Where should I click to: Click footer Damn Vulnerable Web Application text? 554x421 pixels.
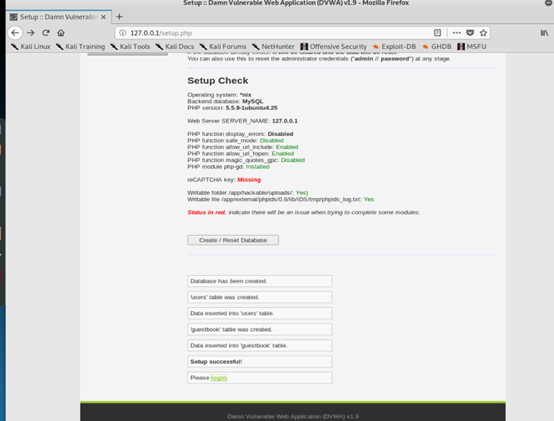pyautogui.click(x=293, y=416)
